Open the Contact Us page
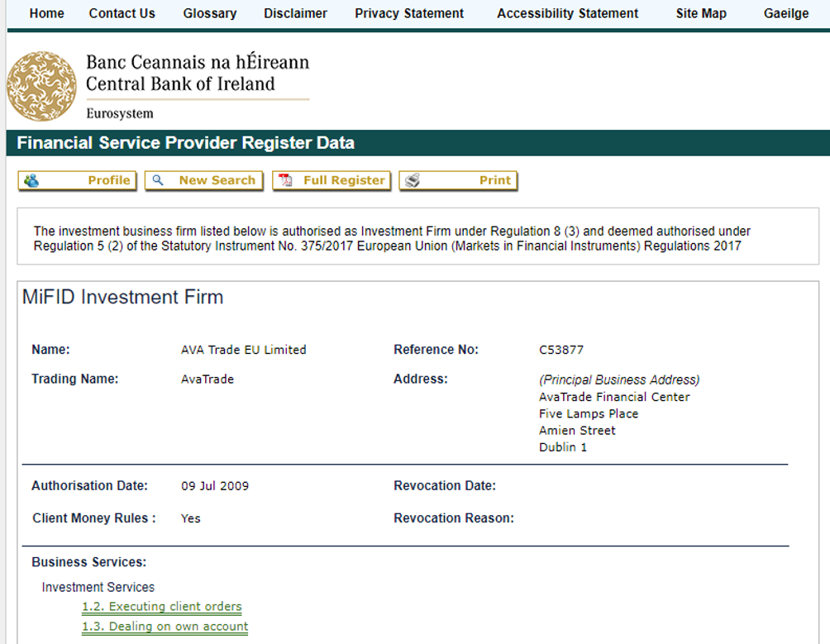Screen dimensions: 830x644 (122, 13)
